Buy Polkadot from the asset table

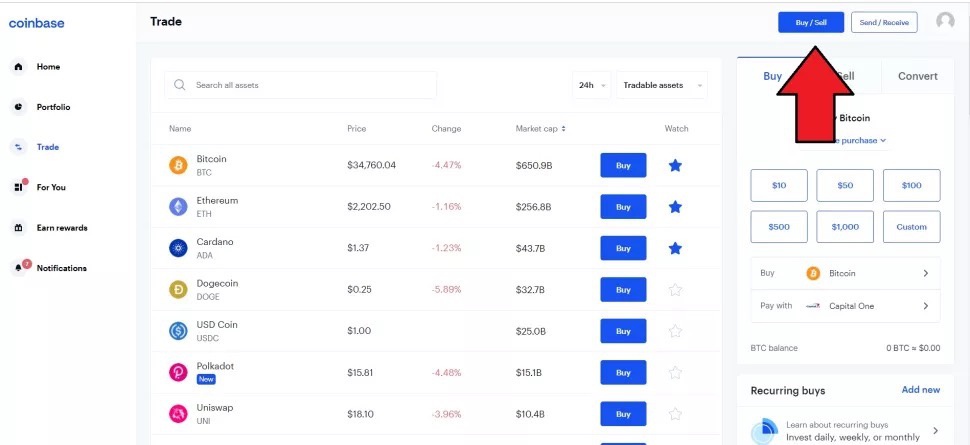[623, 373]
